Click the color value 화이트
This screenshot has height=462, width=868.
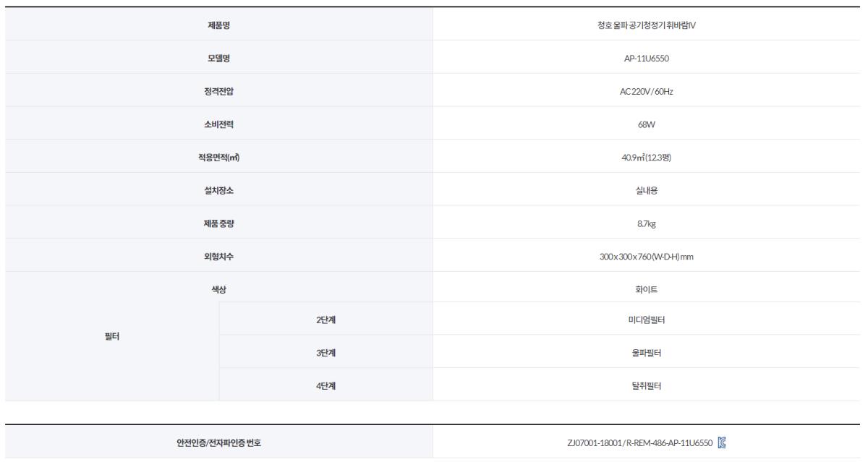point(647,289)
